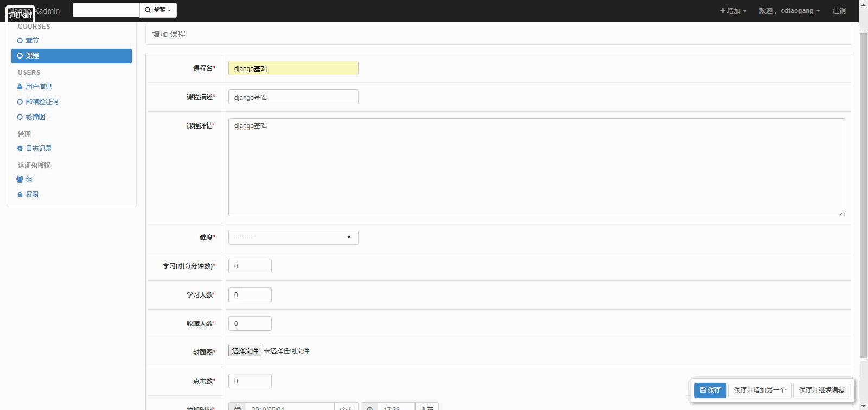
Task: Click the 收藏人数 number field
Action: [x=250, y=324]
